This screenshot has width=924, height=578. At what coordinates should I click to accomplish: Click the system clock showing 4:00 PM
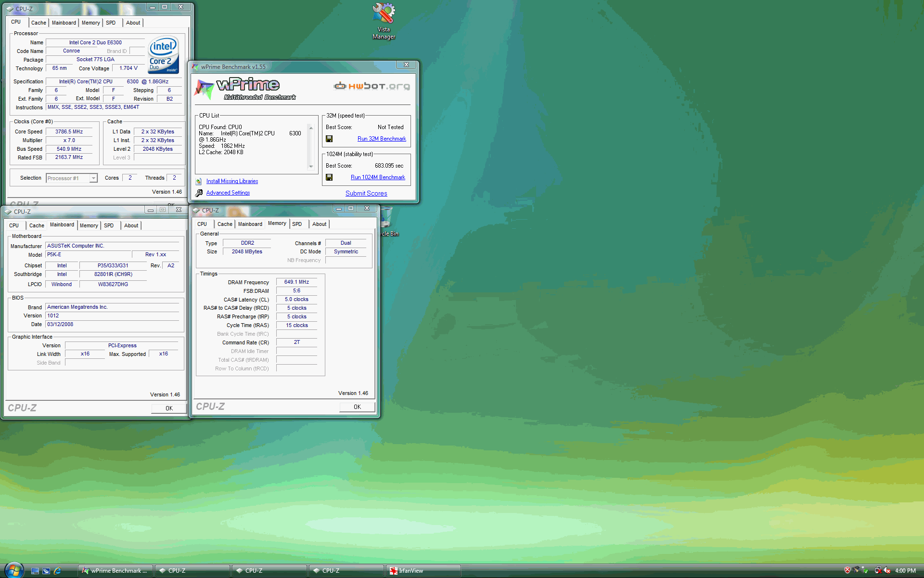point(905,571)
